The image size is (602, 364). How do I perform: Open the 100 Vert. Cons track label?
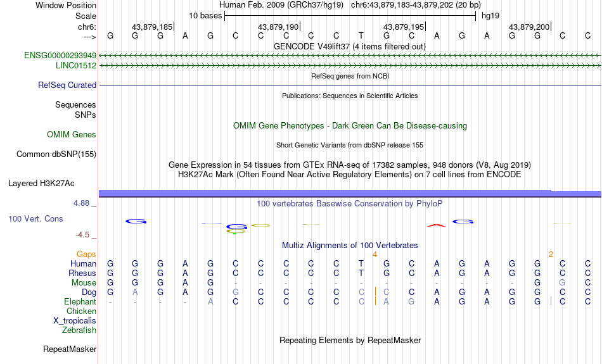(x=35, y=218)
